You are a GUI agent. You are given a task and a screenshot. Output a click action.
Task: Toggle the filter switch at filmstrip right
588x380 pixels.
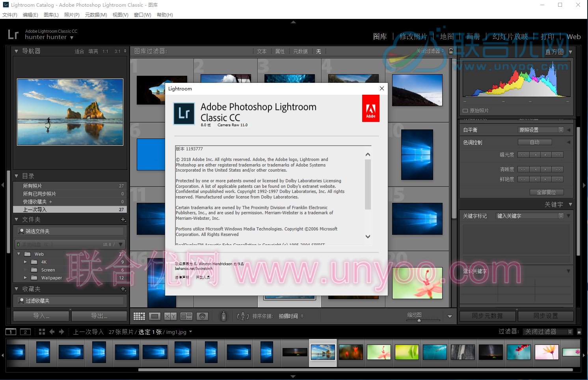(x=579, y=332)
